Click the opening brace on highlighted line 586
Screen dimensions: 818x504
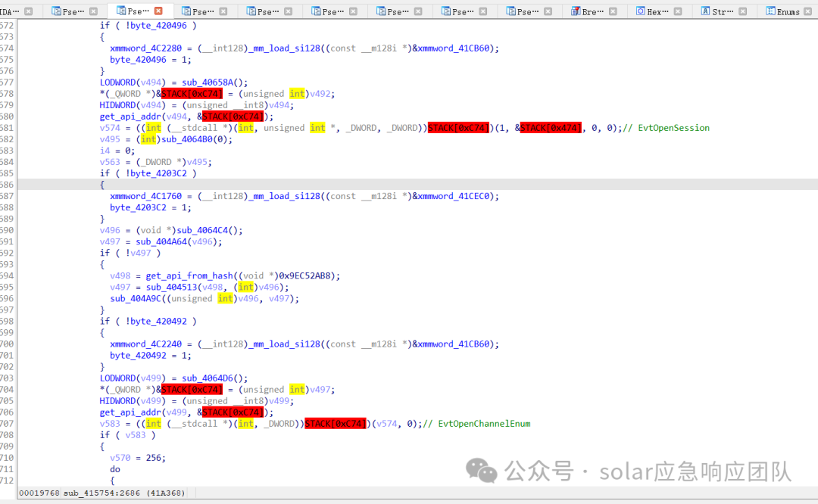coord(101,185)
